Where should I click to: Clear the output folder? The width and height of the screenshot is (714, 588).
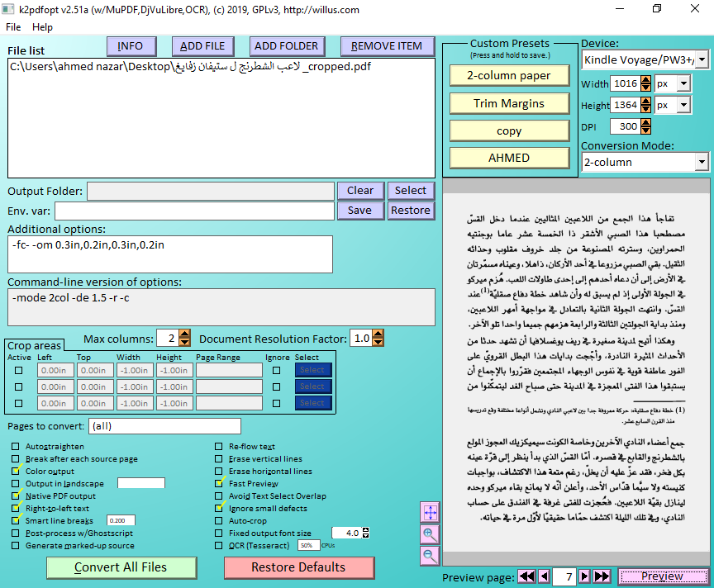[360, 191]
